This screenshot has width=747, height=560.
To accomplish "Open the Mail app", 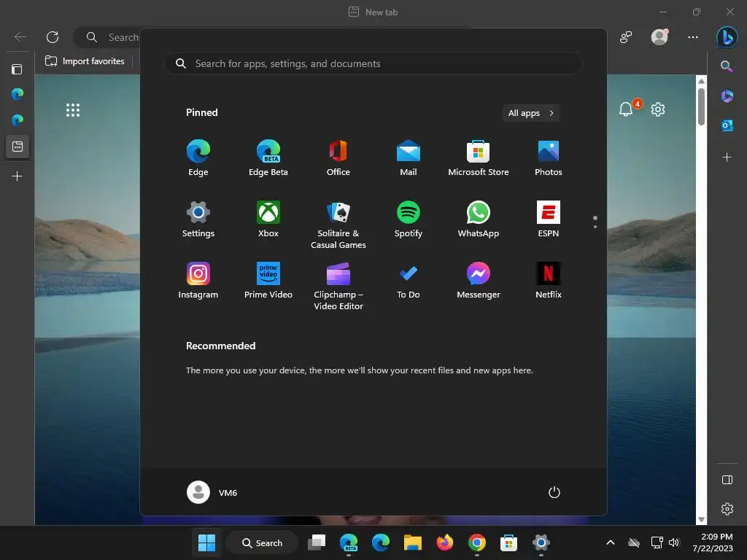I will coord(409,158).
